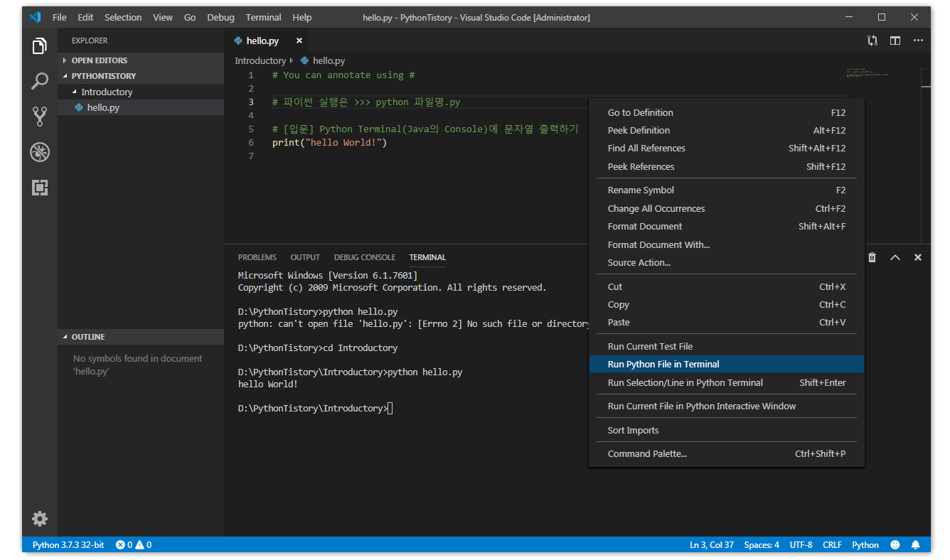Choose Run Selection/Line in Python Terminal
Screen dimensions: 950x560
pos(727,382)
